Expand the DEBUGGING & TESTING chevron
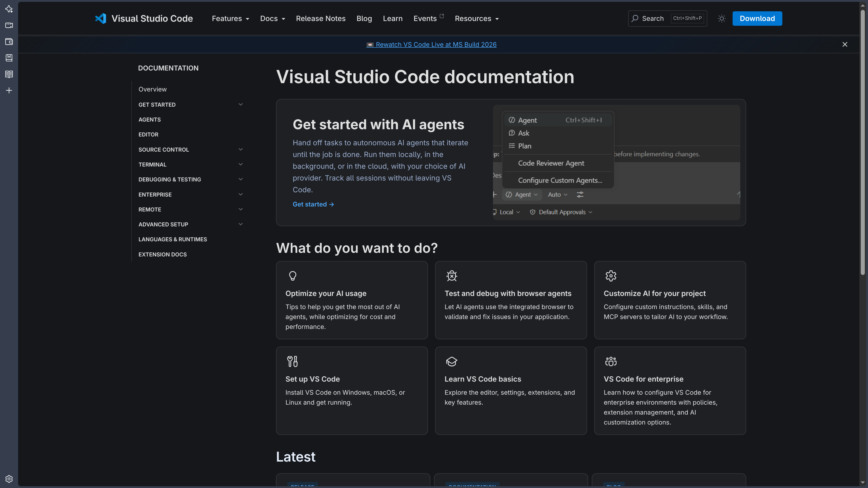868x488 pixels. 241,179
